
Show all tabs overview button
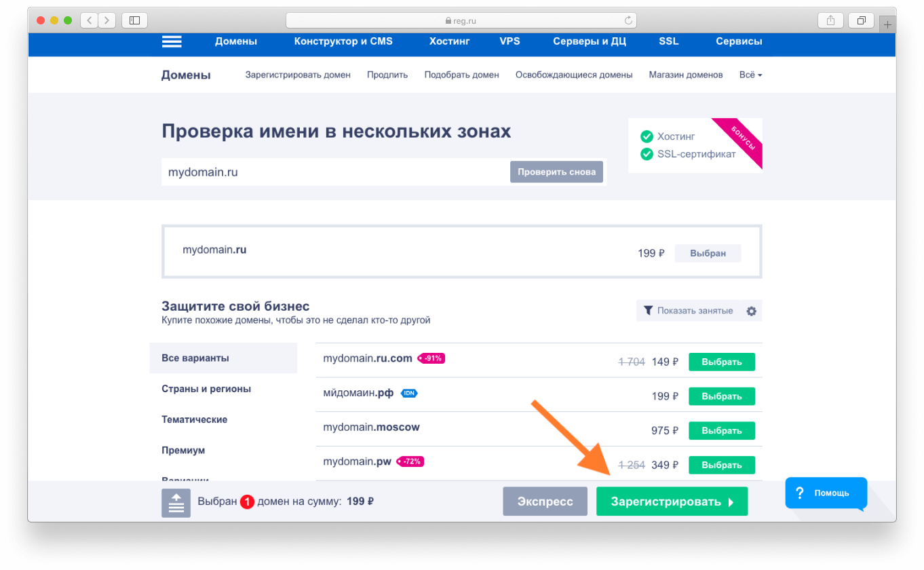click(861, 20)
